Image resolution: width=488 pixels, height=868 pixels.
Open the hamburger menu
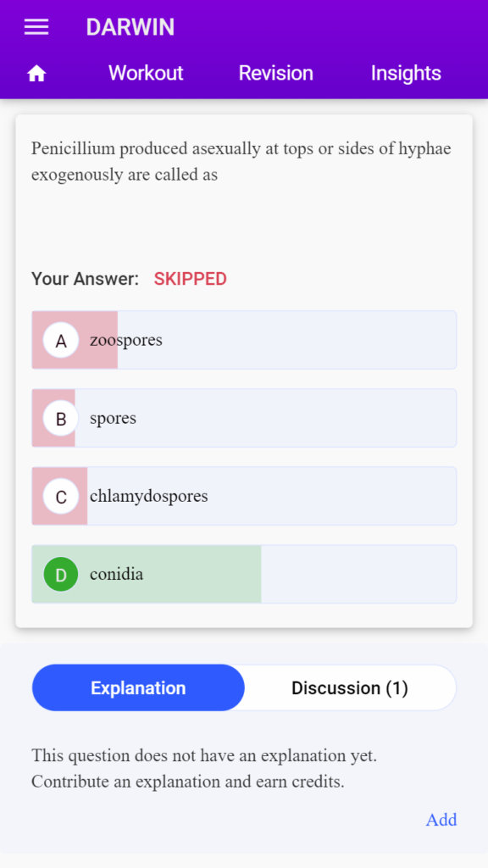(36, 27)
